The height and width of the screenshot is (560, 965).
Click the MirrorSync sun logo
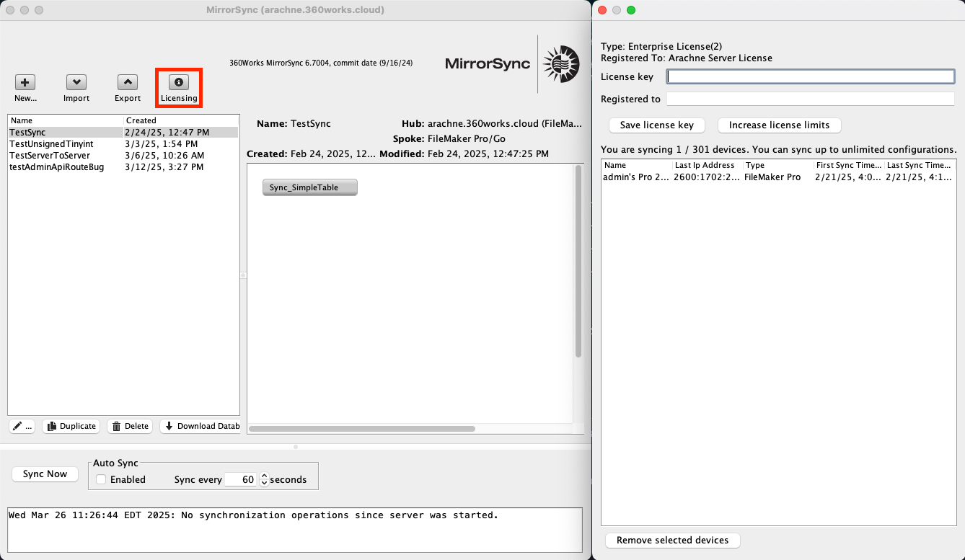[561, 63]
